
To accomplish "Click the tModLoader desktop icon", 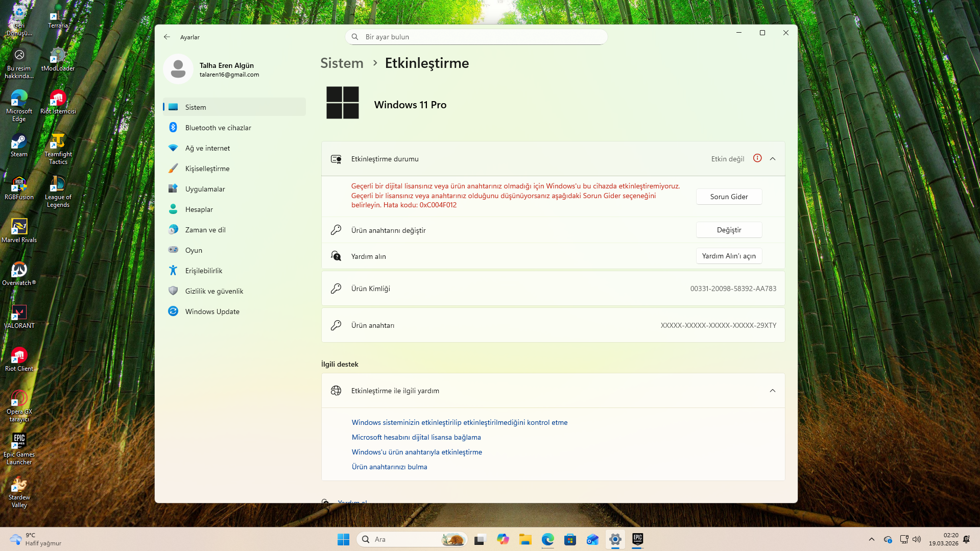I will point(58,59).
